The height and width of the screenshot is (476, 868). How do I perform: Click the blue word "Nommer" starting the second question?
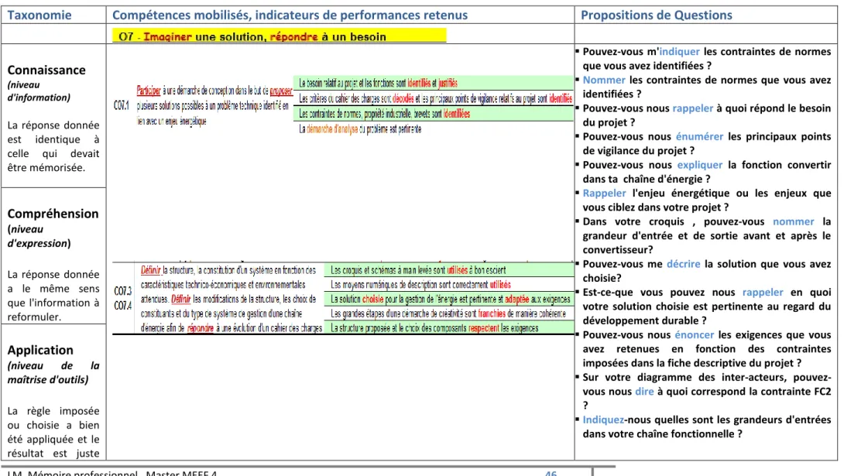point(604,80)
